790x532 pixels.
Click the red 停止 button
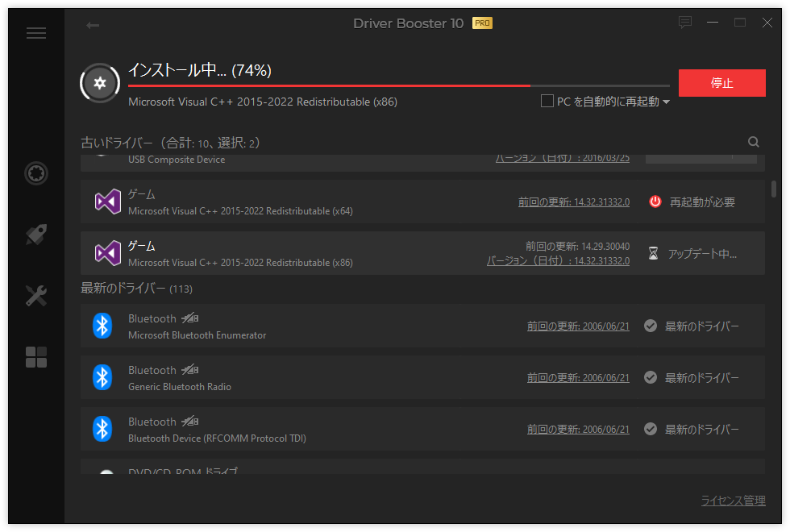tap(722, 82)
